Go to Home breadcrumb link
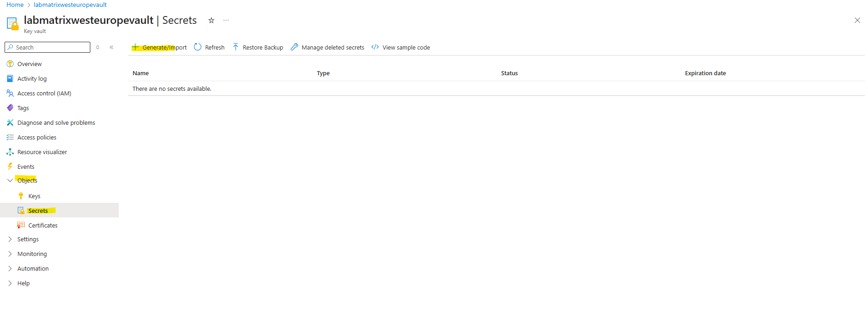This screenshot has height=322, width=868. (x=15, y=5)
